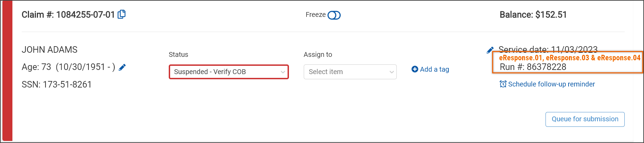The height and width of the screenshot is (143, 644).
Task: Click the Add a tag link text
Action: pyautogui.click(x=435, y=69)
